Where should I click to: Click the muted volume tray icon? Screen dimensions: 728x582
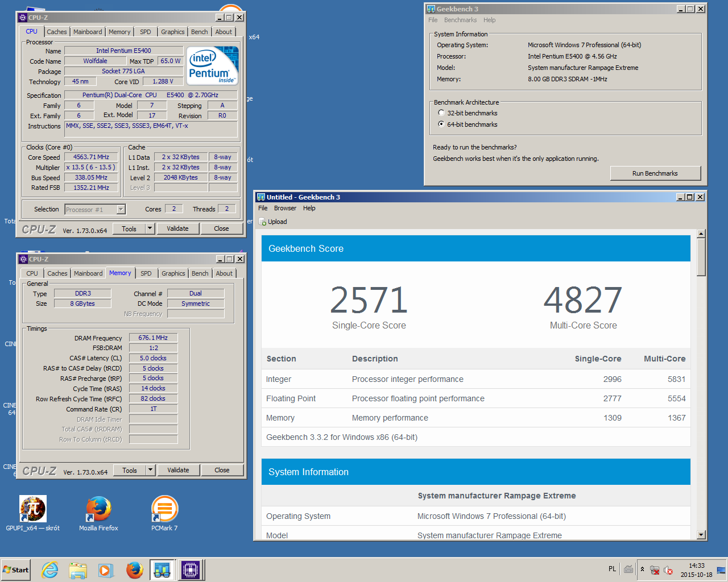point(668,570)
